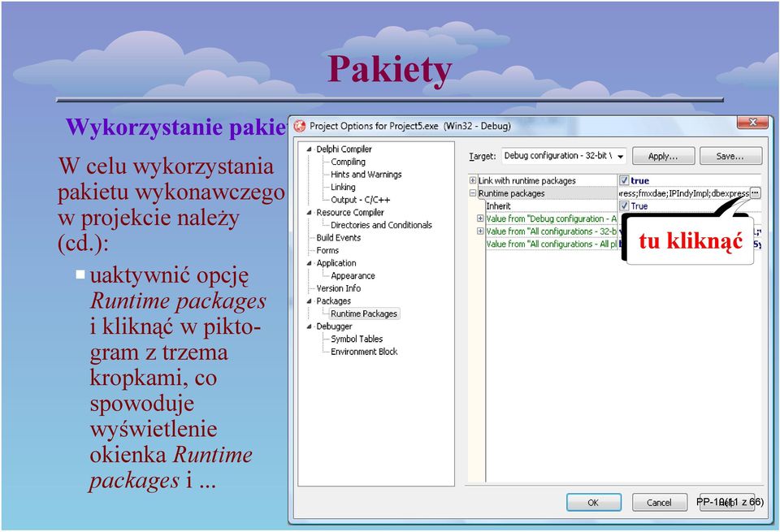
Task: Click the Cancel button
Action: tap(659, 503)
